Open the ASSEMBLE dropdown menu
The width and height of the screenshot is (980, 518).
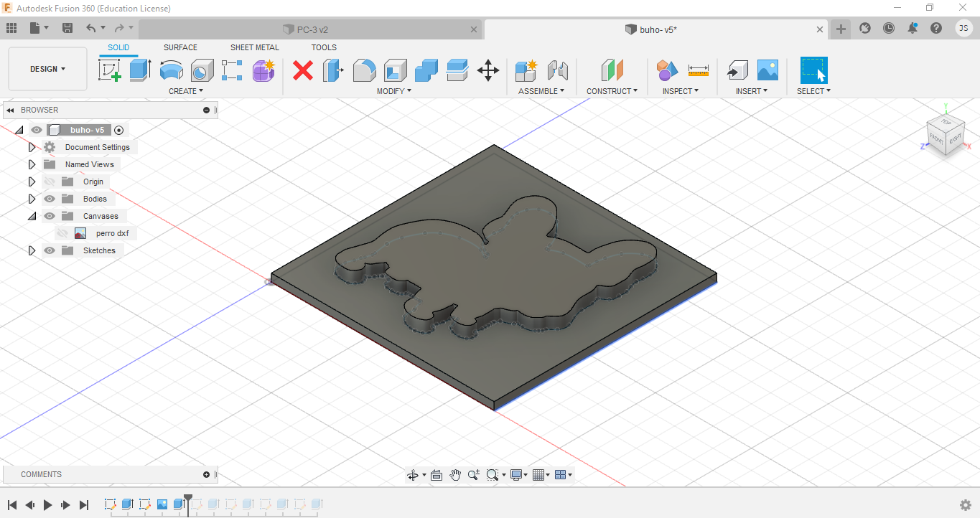tap(541, 91)
